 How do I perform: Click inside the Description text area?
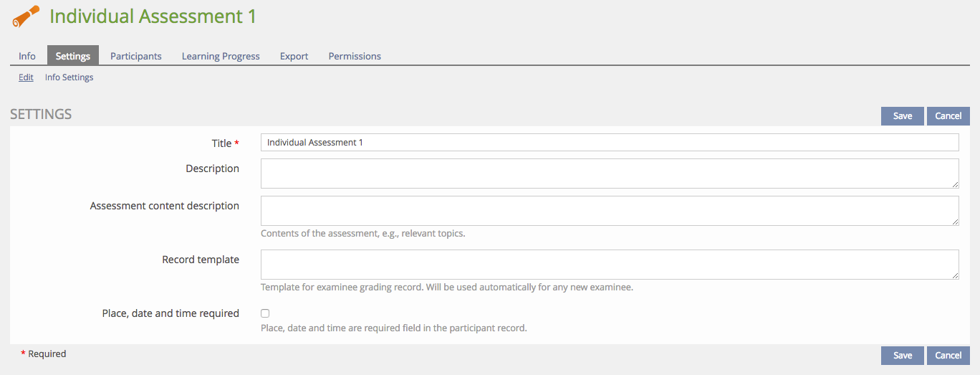coord(610,174)
